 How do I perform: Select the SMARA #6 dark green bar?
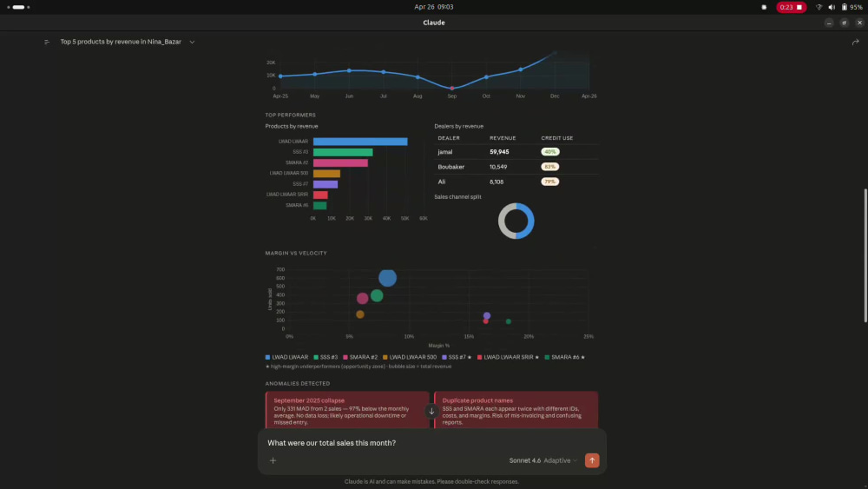320,206
